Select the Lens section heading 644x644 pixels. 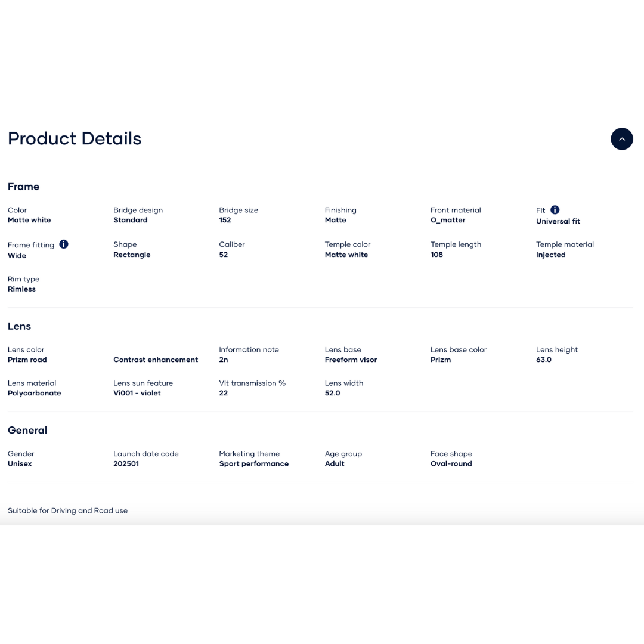click(x=19, y=326)
